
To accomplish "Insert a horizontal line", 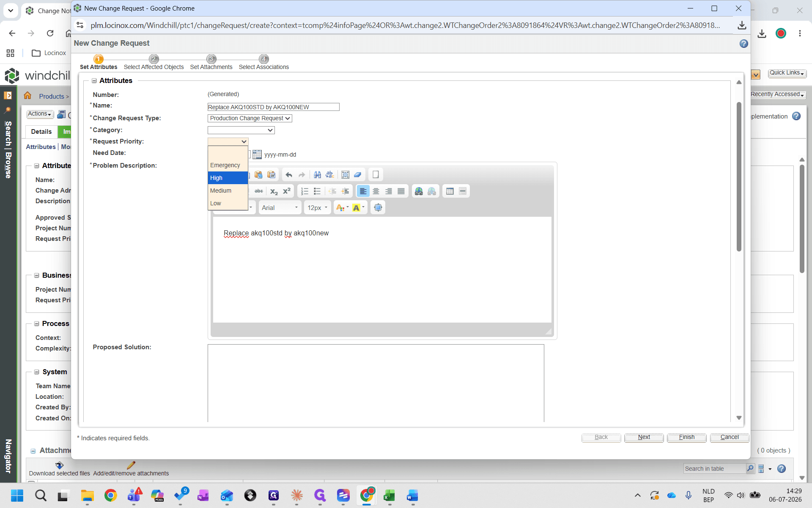I will (x=463, y=191).
